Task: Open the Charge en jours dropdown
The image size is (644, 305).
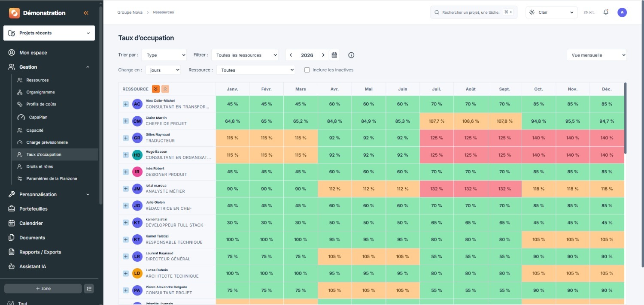Action: (163, 70)
